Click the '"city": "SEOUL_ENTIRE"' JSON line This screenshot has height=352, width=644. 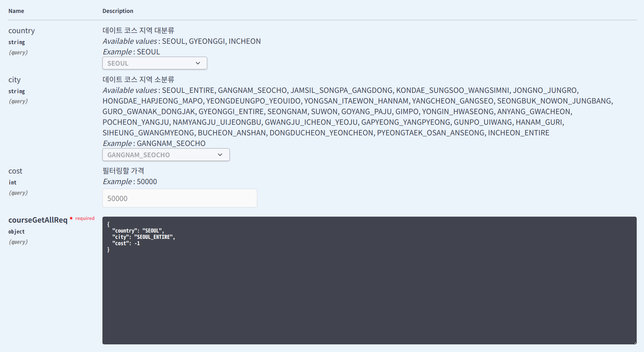tap(144, 237)
